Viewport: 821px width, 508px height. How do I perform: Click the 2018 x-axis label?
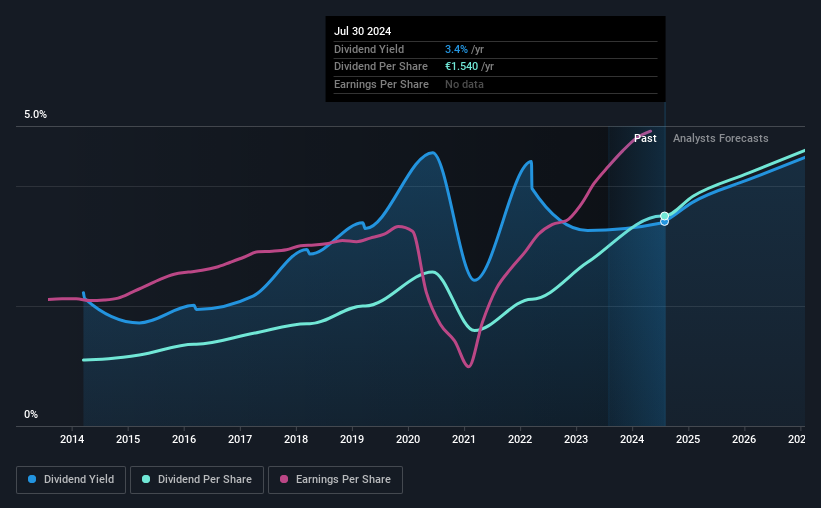(x=296, y=439)
